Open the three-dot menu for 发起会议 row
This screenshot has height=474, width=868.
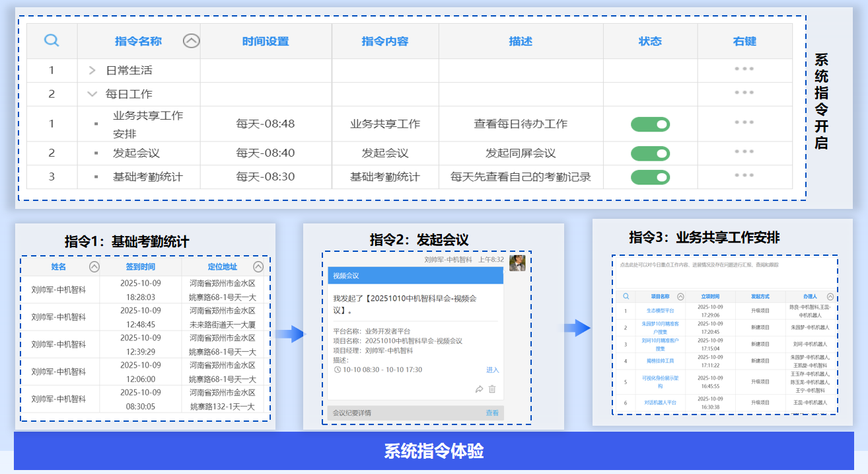744,152
